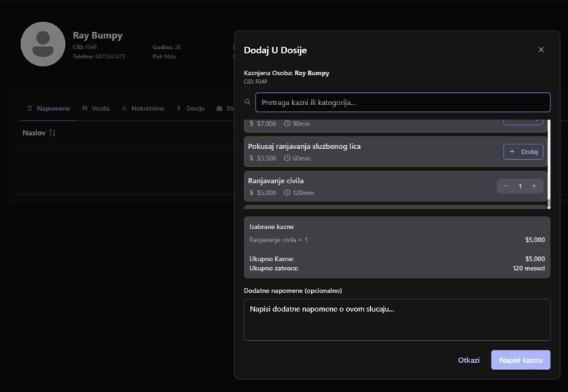Switch to the Napomene tab
This screenshot has width=568, height=392.
point(49,108)
